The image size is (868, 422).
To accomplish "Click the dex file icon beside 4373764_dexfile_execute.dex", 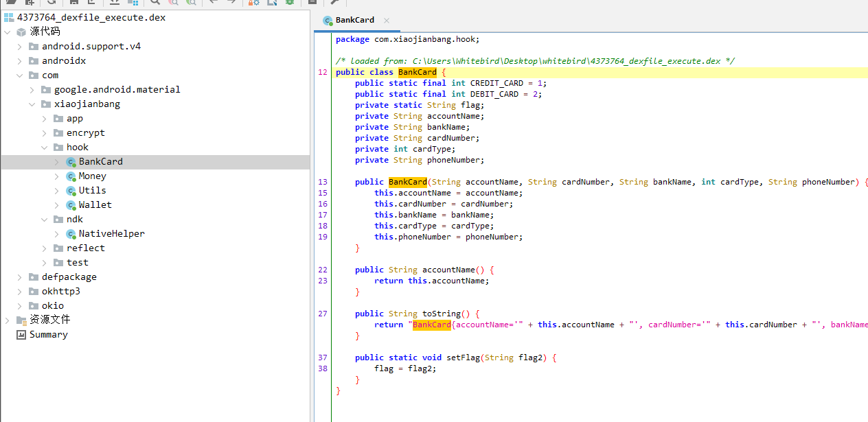I will (9, 18).
